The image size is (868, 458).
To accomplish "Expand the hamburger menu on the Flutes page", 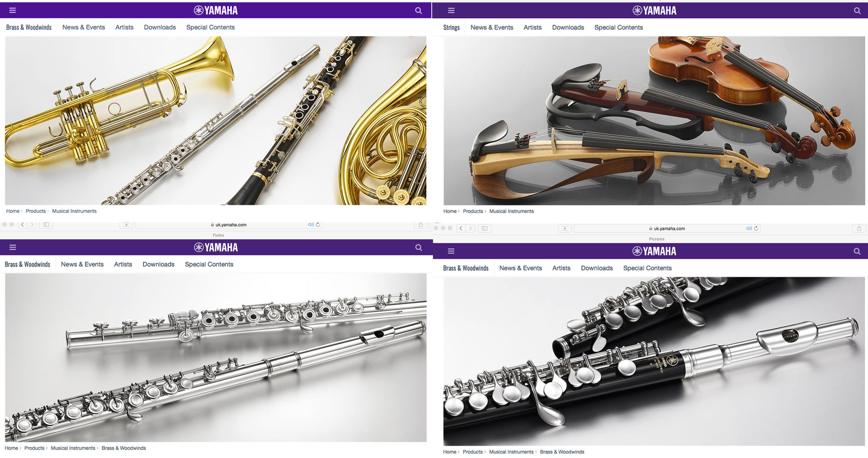I will tap(13, 247).
